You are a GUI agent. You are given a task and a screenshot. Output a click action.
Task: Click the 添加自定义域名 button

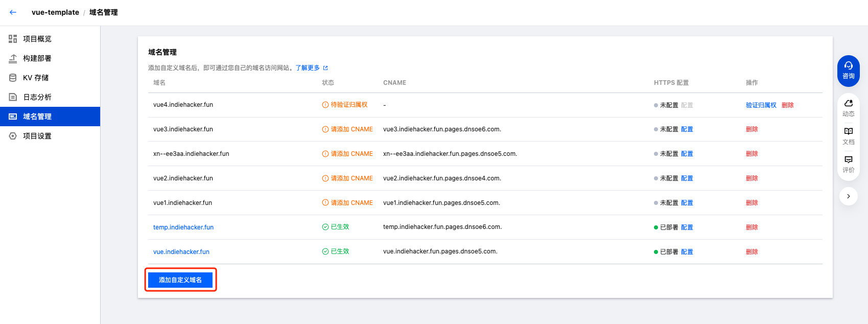180,280
